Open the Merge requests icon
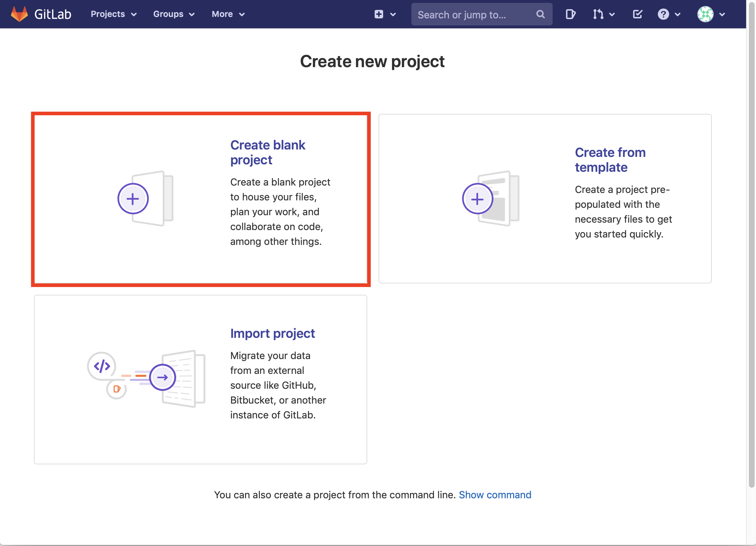756x546 pixels. point(598,14)
